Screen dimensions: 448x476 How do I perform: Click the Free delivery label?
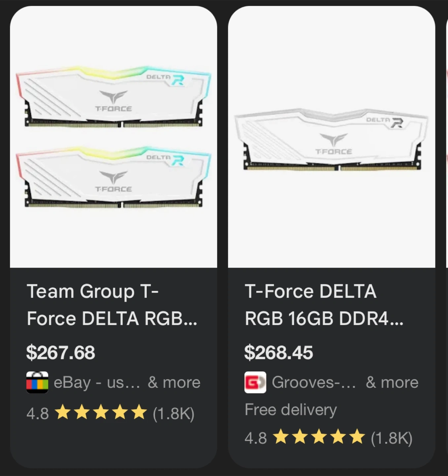[291, 410]
